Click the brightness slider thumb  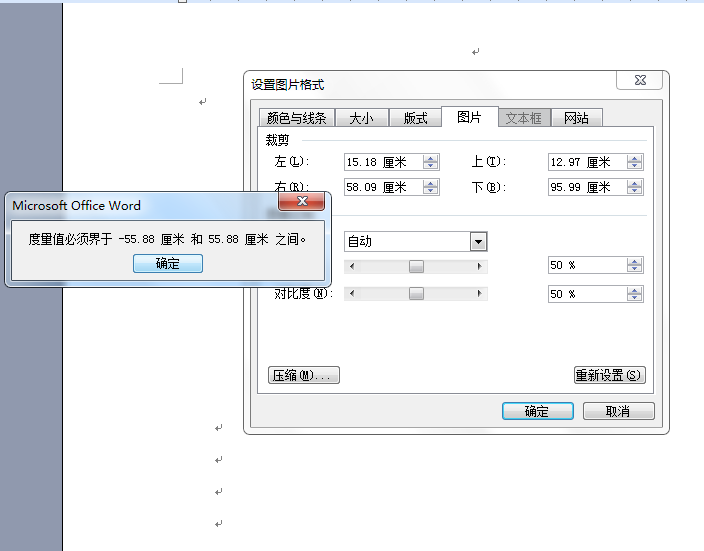[x=416, y=266]
